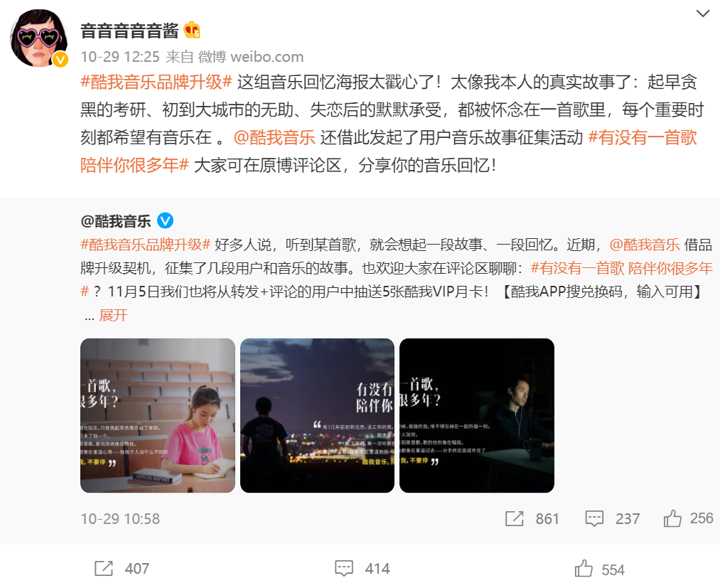
Task: Click the crown membership badge icon
Action: pos(192,31)
